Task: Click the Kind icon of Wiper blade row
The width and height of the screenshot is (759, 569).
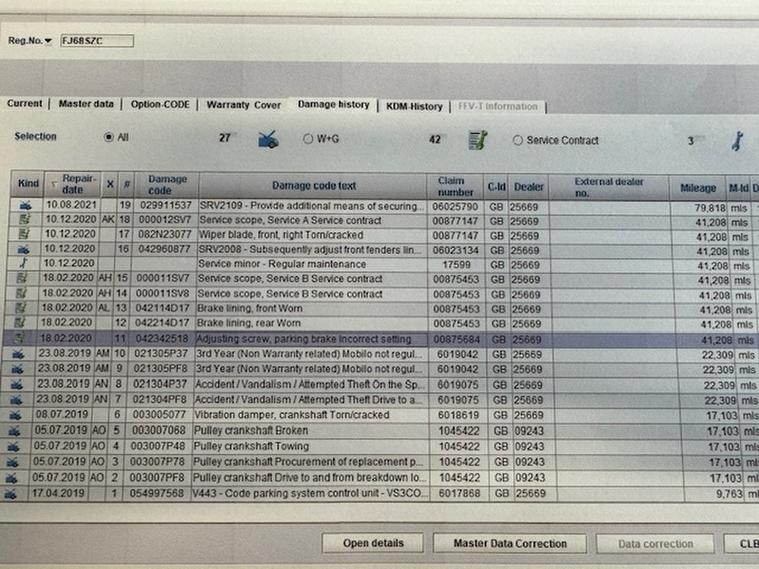Action: [26, 235]
